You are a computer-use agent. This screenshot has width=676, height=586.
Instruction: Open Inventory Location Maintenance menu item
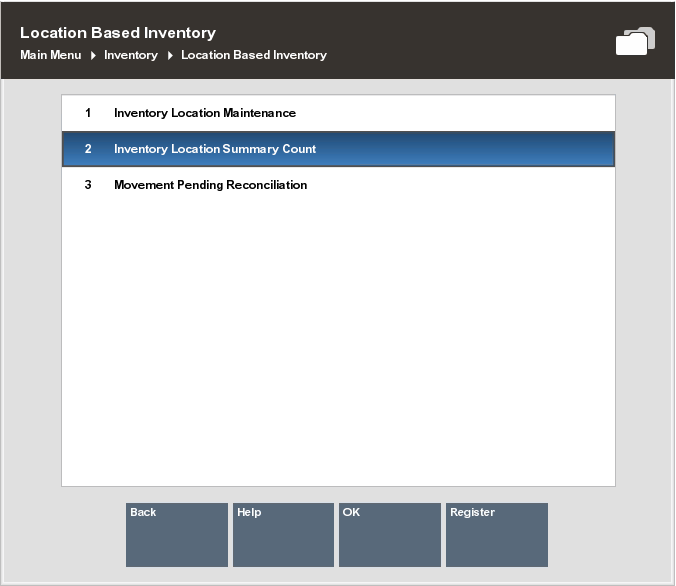click(x=338, y=113)
